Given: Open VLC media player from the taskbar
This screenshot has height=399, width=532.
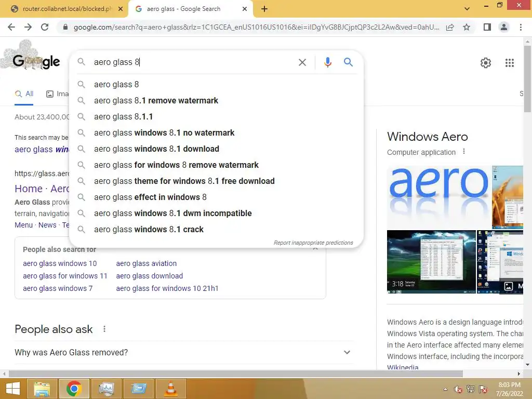Looking at the screenshot, I should coord(170,389).
